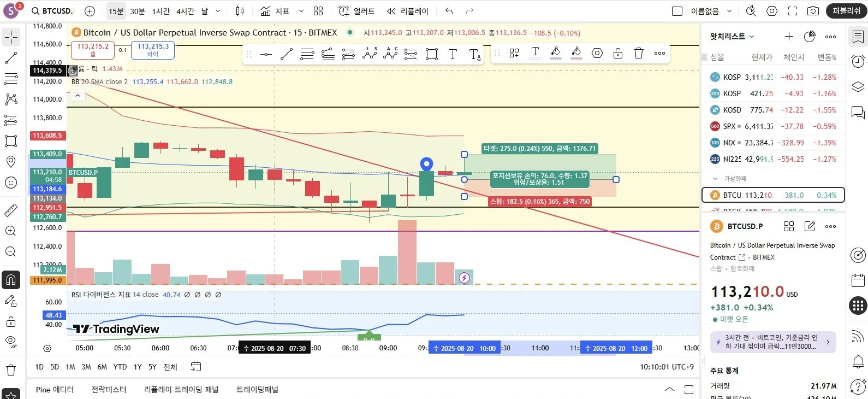868x399 pixels.
Task: Switch to 1시간 timeframe
Action: [x=161, y=11]
